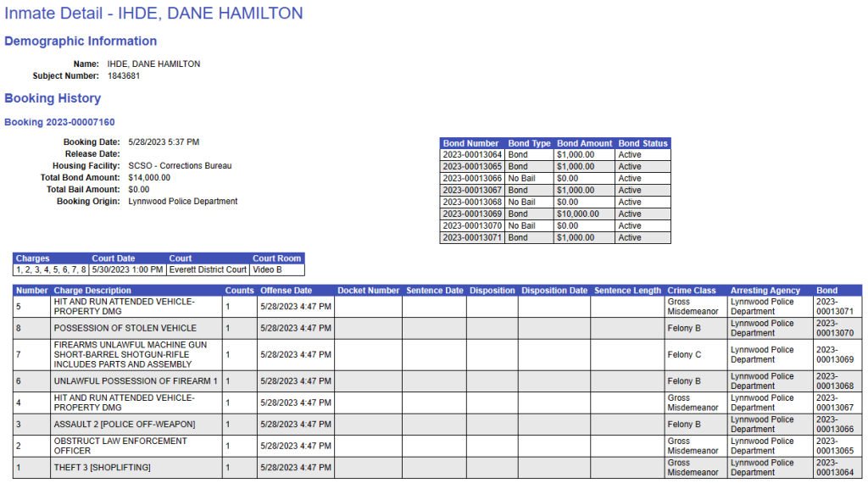This screenshot has height=483, width=868.
Task: Select bond number 2023-00013068 in bond table
Action: pos(472,203)
